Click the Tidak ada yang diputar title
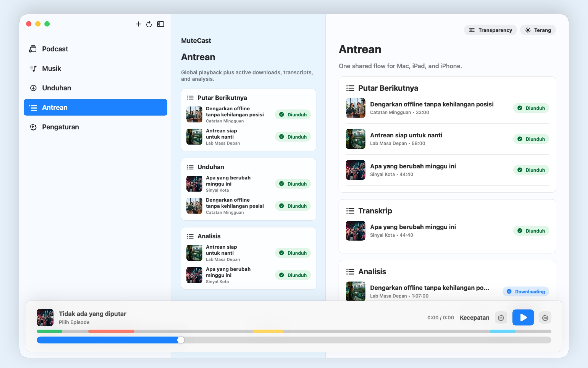The image size is (588, 368). pyautogui.click(x=92, y=314)
